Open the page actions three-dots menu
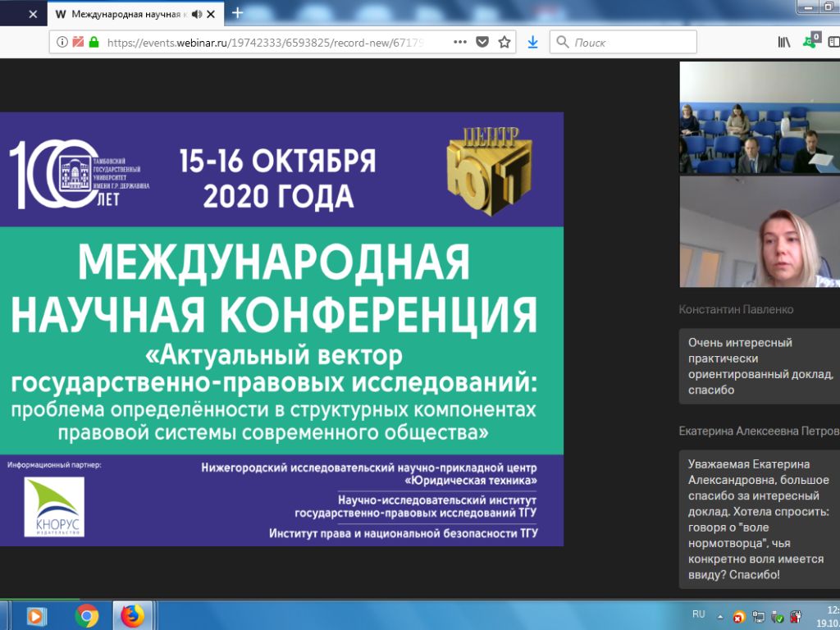 [460, 42]
